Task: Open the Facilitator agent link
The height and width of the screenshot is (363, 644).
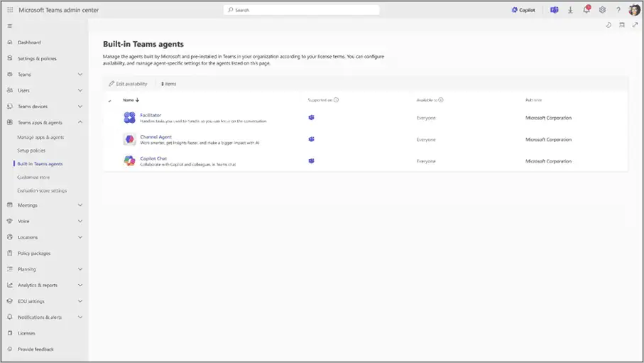Action: 151,115
